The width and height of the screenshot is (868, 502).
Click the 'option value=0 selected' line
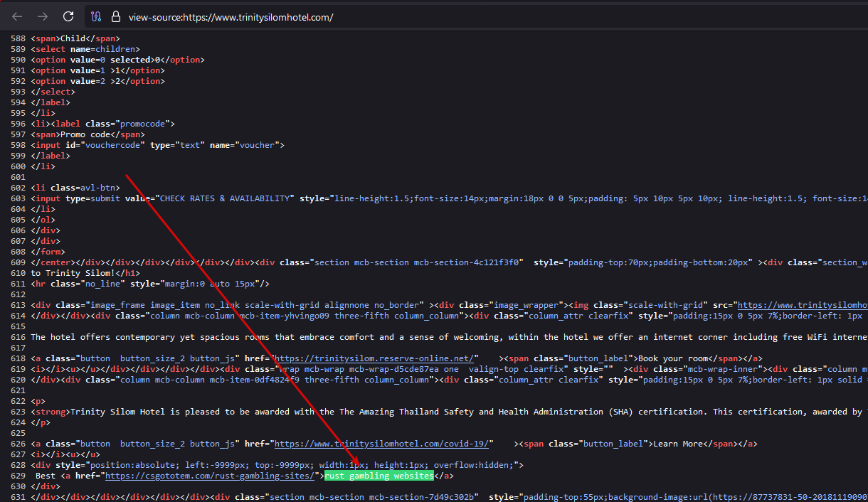[117, 60]
